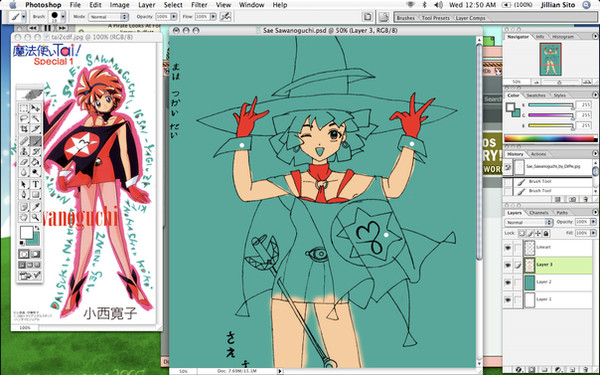Enable the airbrush icon in options bar
Image resolution: width=600 pixels, height=375 pixels.
226,16
